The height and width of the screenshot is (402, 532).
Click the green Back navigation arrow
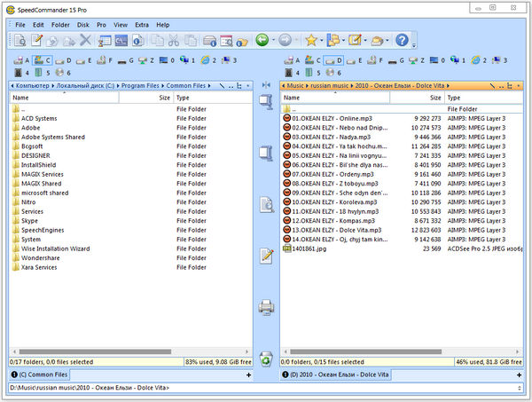[262, 41]
